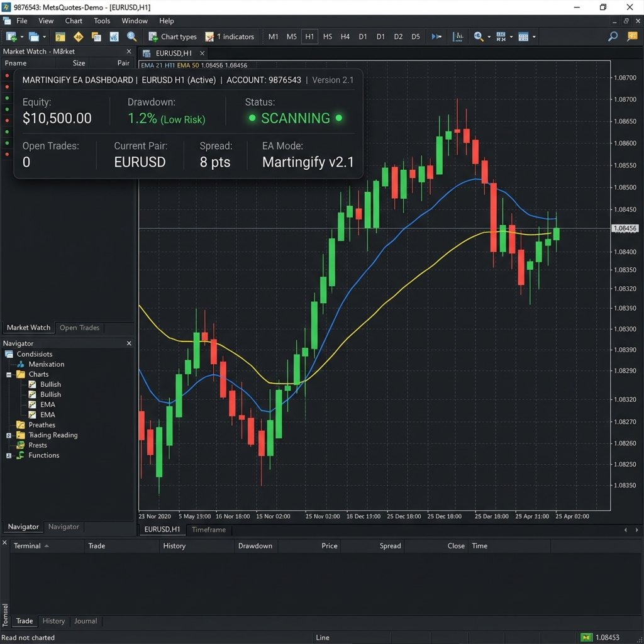Toggle the Market Watch window icon

tap(60, 36)
